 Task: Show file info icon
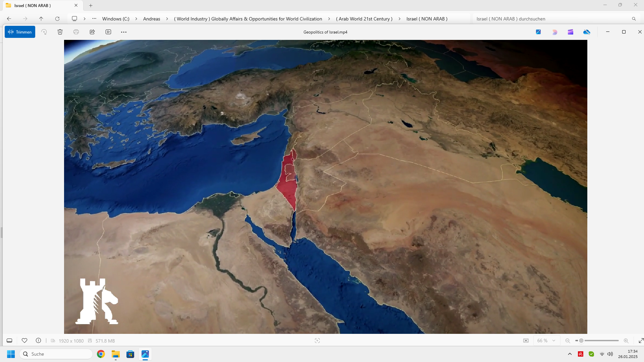click(x=39, y=341)
